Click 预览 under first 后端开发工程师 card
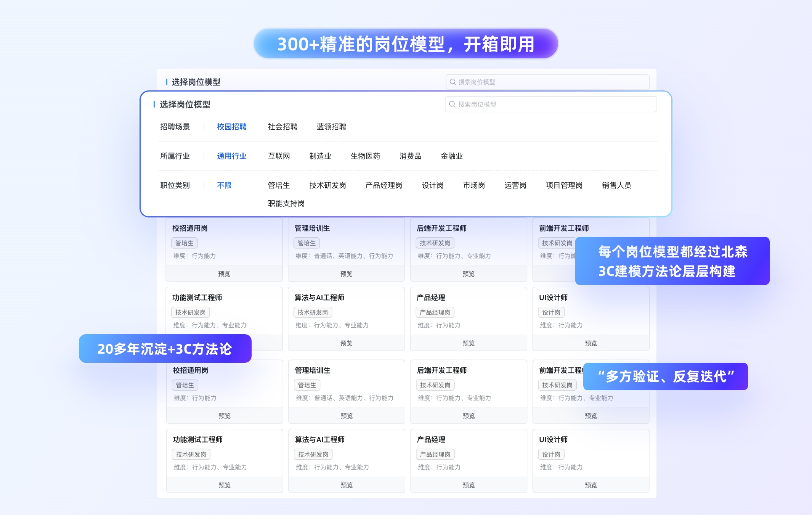This screenshot has height=515, width=812. point(469,274)
